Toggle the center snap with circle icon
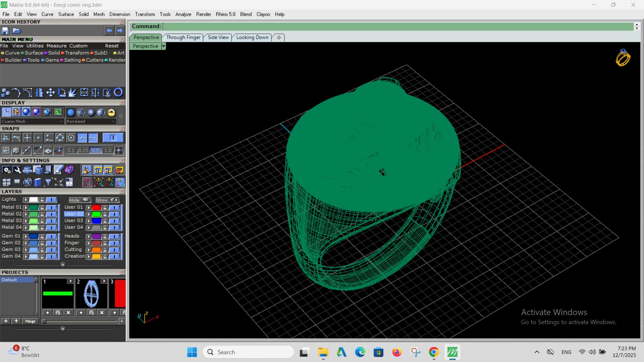 click(71, 138)
